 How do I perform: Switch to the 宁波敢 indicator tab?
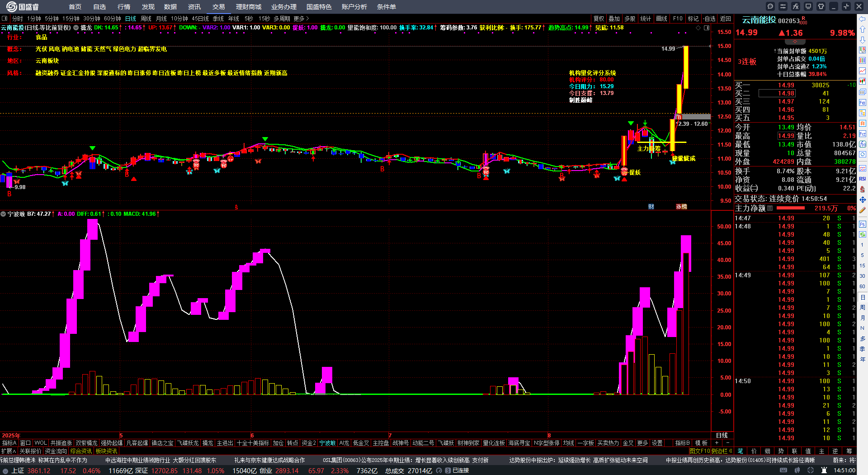(328, 443)
